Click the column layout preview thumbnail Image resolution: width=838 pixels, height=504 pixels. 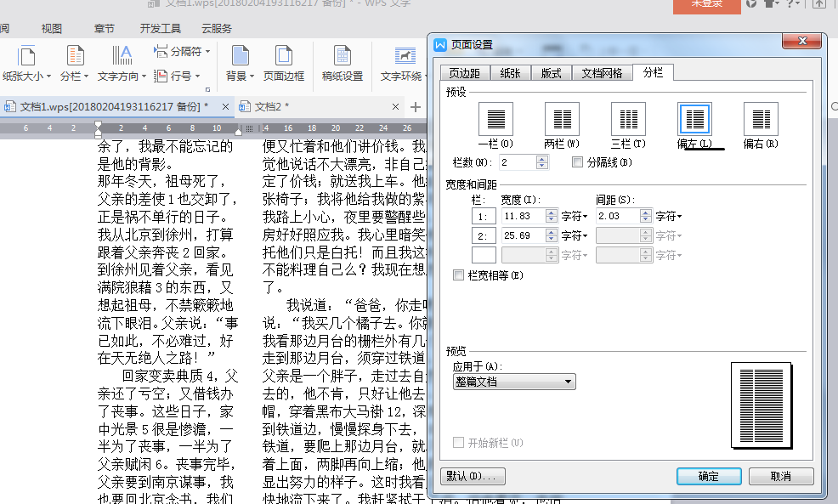tap(762, 405)
